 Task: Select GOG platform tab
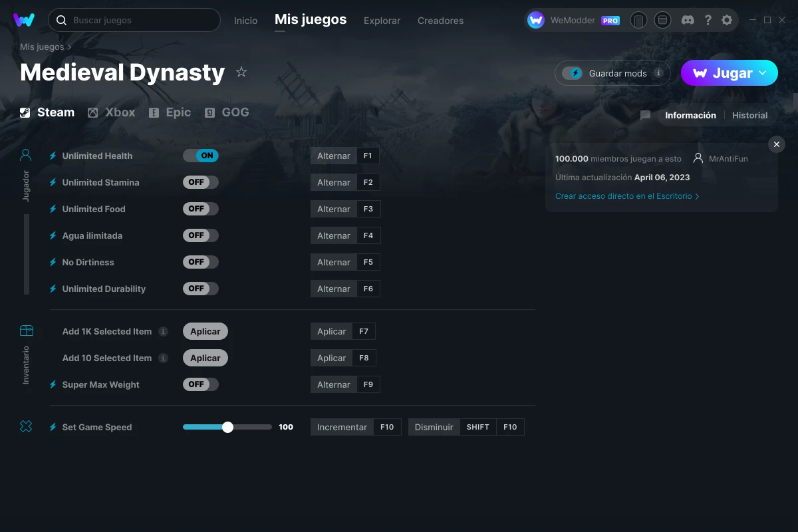pyautogui.click(x=227, y=112)
